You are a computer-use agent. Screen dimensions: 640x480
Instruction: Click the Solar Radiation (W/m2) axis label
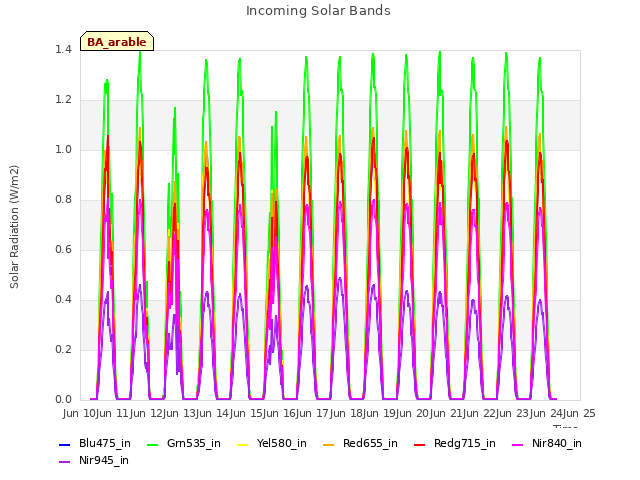(14, 227)
